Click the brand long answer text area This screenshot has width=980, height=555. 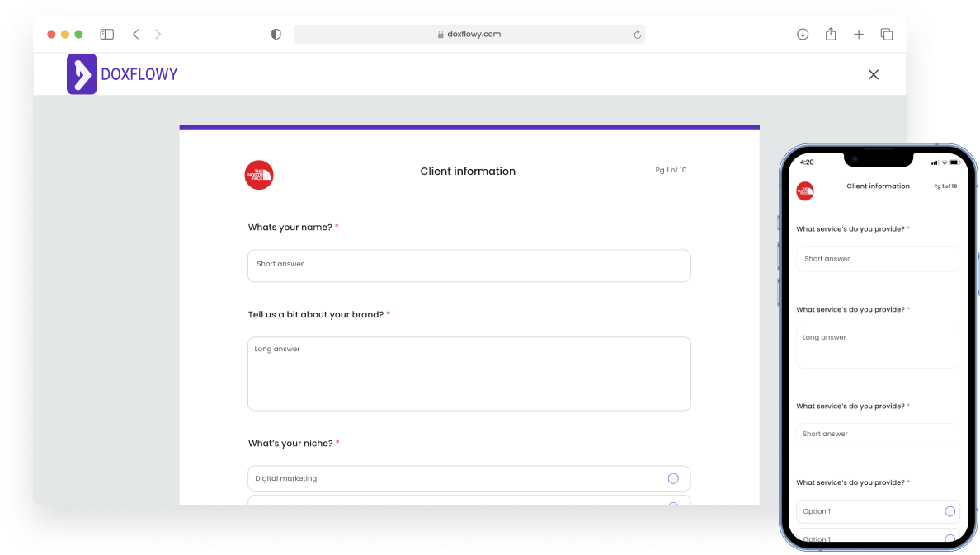tap(469, 374)
